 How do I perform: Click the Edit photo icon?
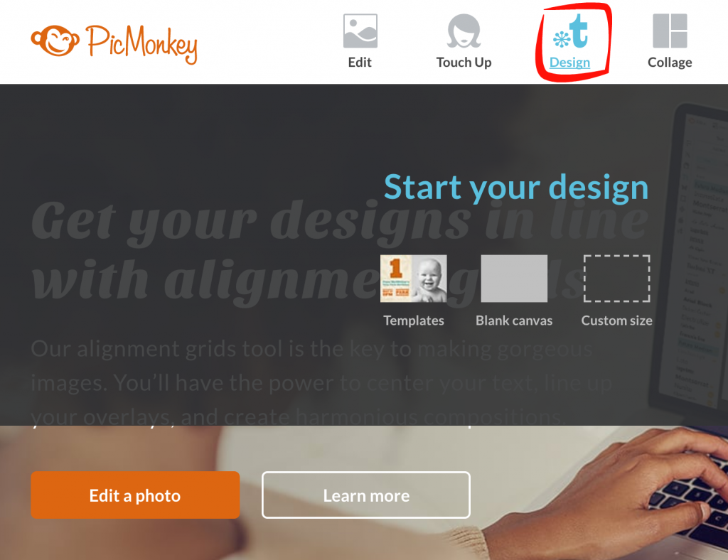(x=360, y=31)
